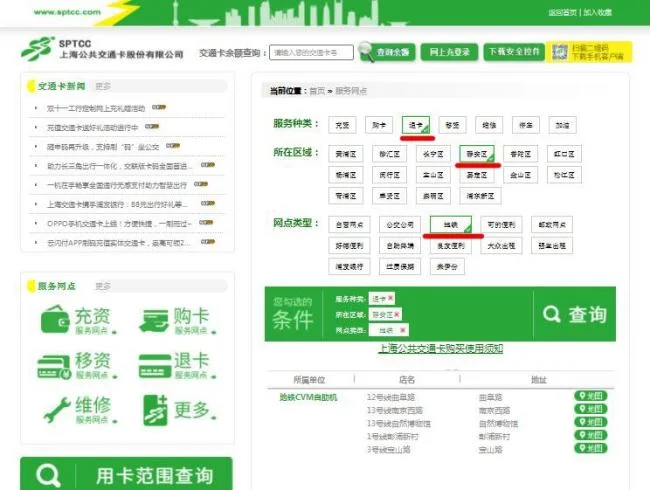Click the magnifier icon on 用卡范围查询
Image resolution: width=650 pixels, height=490 pixels.
click(48, 475)
